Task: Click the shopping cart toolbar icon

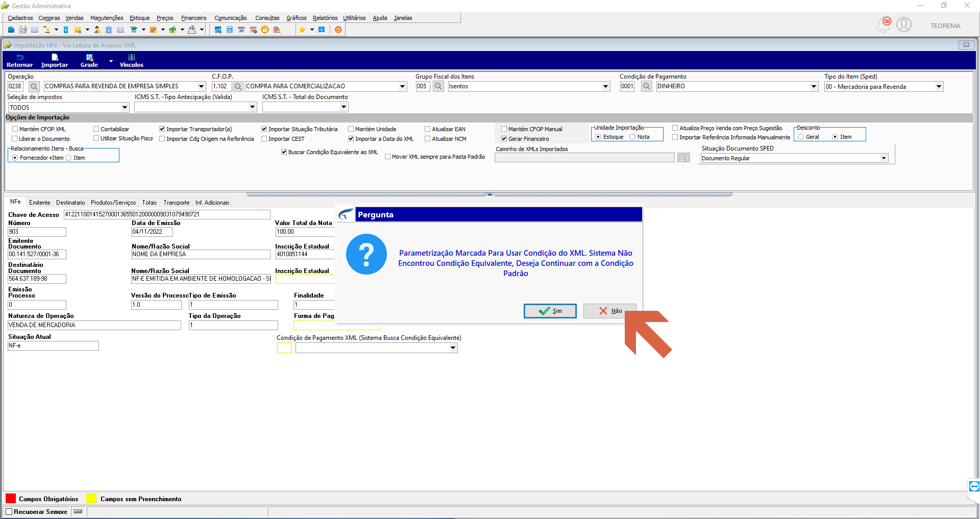Action: pos(134,30)
